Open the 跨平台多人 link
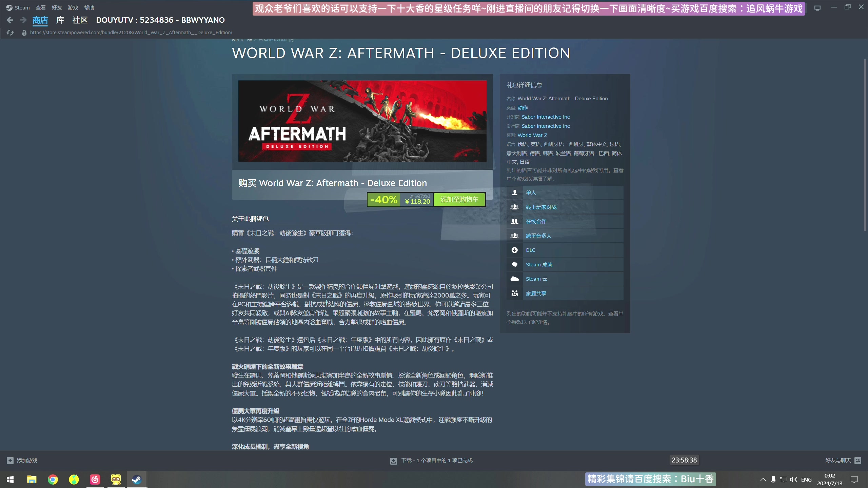This screenshot has height=488, width=868. pos(538,236)
